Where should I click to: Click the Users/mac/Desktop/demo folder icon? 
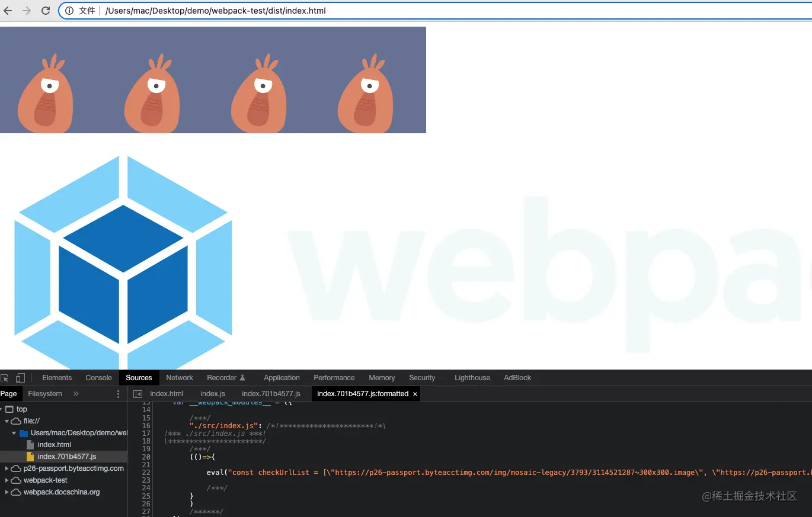24,433
